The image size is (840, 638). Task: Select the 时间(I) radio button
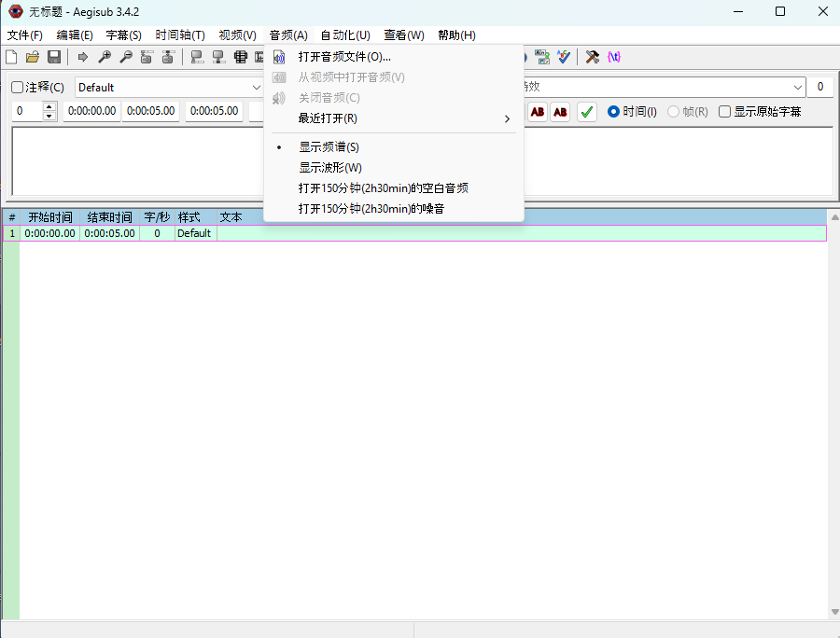[613, 112]
